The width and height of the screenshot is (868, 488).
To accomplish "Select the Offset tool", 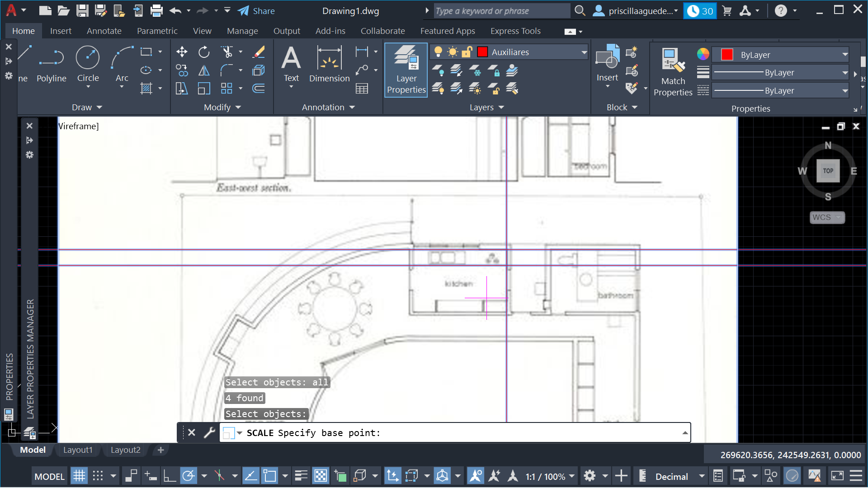I will 259,89.
